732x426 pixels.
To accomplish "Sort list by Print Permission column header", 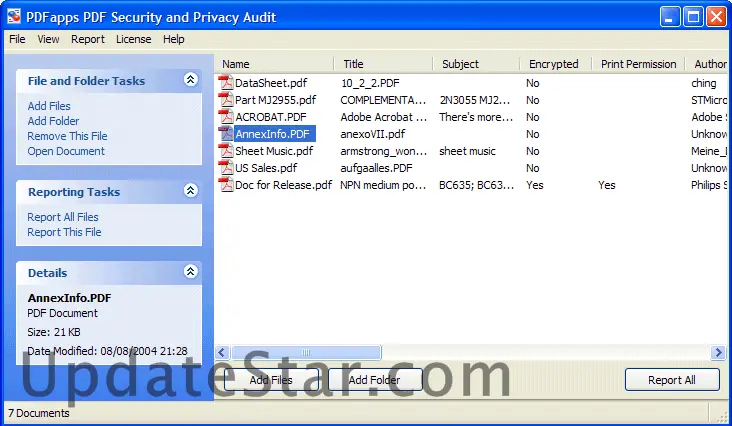I will point(638,64).
